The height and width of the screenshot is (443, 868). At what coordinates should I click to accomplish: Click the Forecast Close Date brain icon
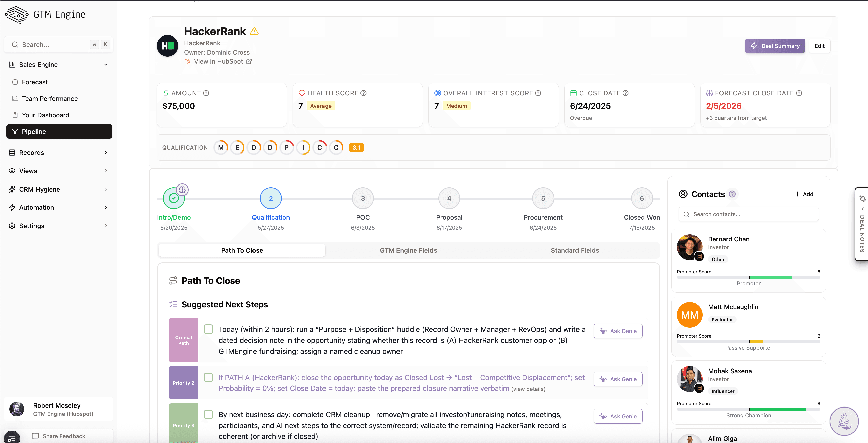pyautogui.click(x=709, y=93)
